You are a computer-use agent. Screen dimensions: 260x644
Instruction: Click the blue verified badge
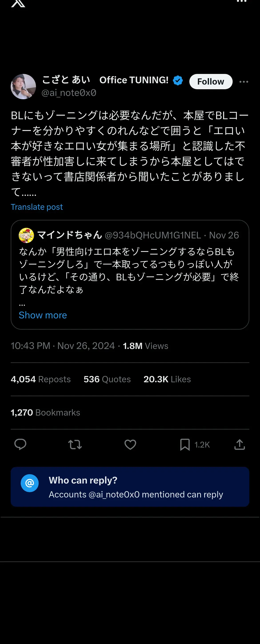[x=178, y=81]
